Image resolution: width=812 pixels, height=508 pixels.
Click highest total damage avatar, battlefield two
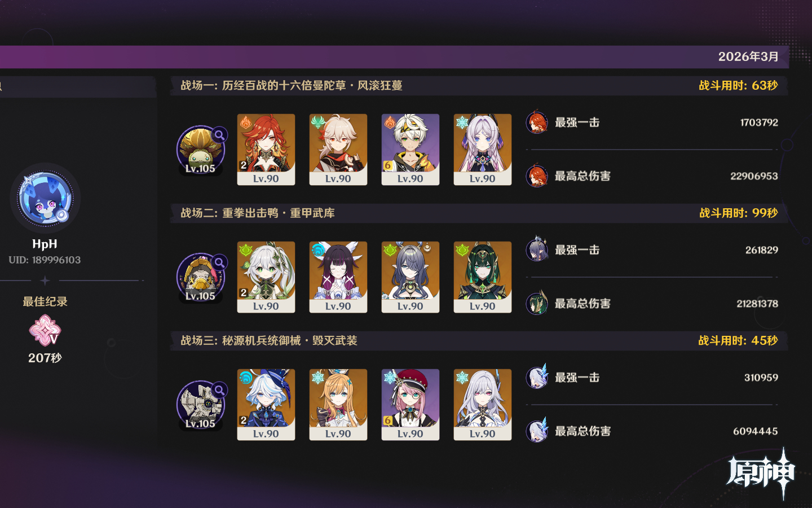click(537, 303)
